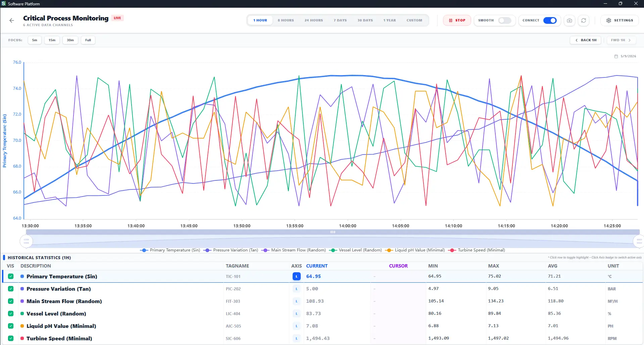644x345 pixels.
Task: Click current value 1,494.43
Action: point(318,338)
